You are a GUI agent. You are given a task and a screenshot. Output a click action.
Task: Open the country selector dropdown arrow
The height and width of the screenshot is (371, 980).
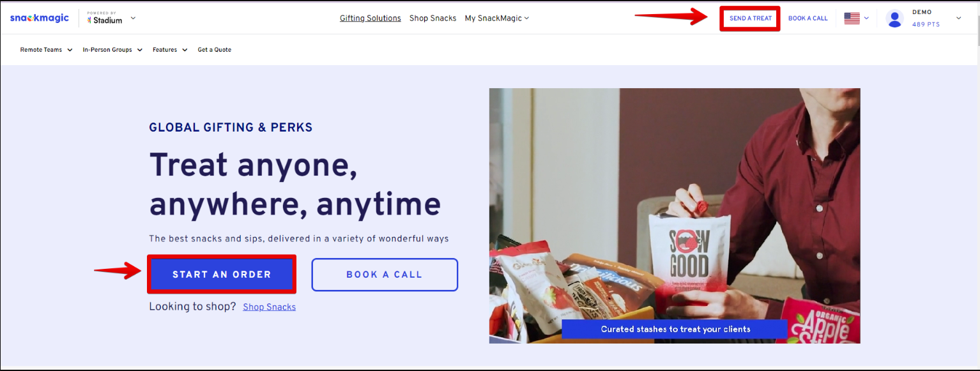pos(866,19)
